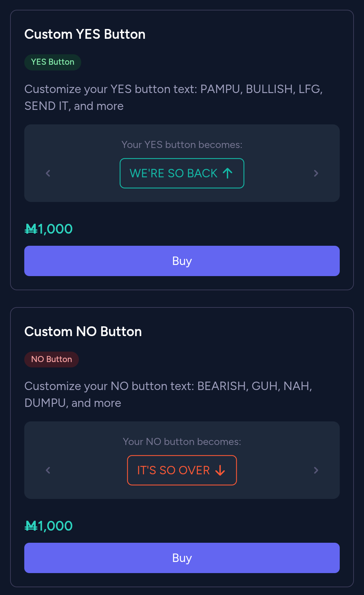The height and width of the screenshot is (595, 364).
Task: Show previous NO button text option
Action: click(48, 470)
